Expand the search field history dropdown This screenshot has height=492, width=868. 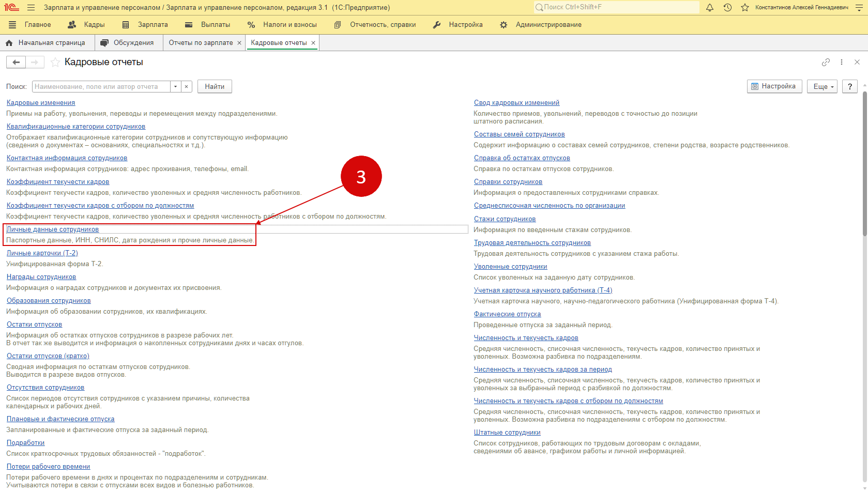click(x=176, y=87)
